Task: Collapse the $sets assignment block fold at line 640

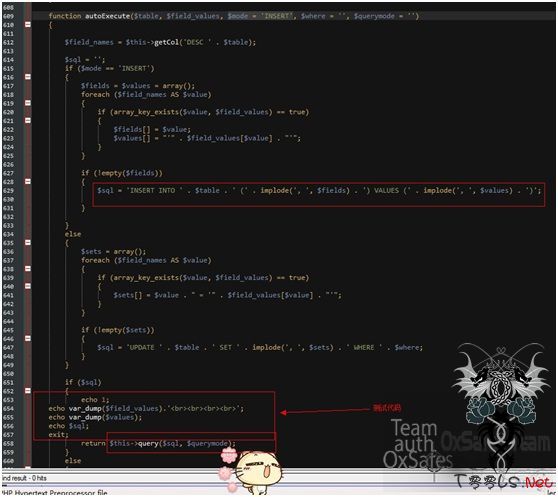Action: coord(28,286)
